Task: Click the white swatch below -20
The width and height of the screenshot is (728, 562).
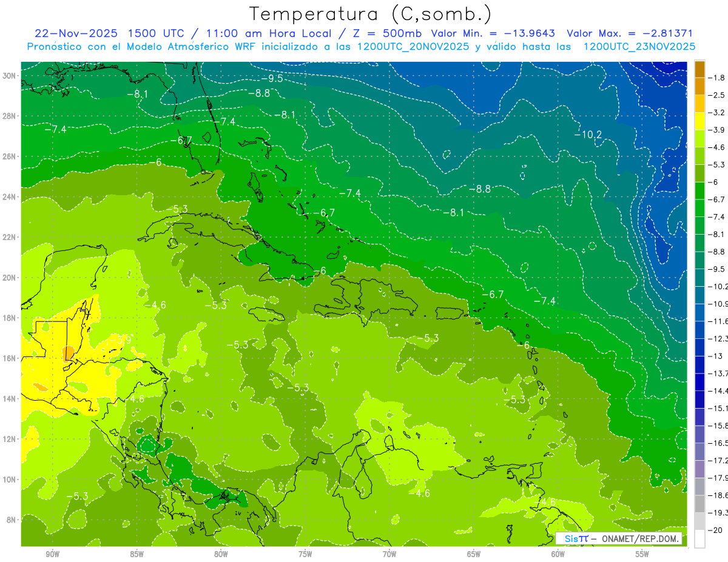Action: (x=699, y=539)
